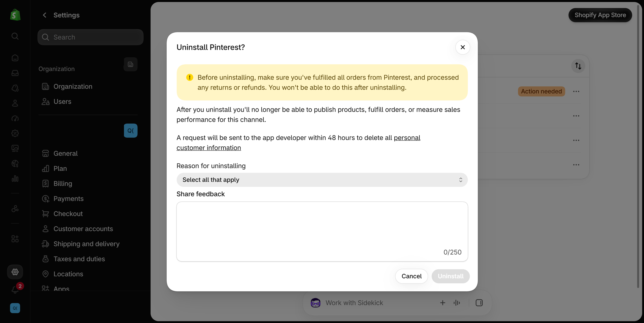Screen dimensions: 644x323
Task: Click the store avatar at bottom left
Action: click(15, 308)
